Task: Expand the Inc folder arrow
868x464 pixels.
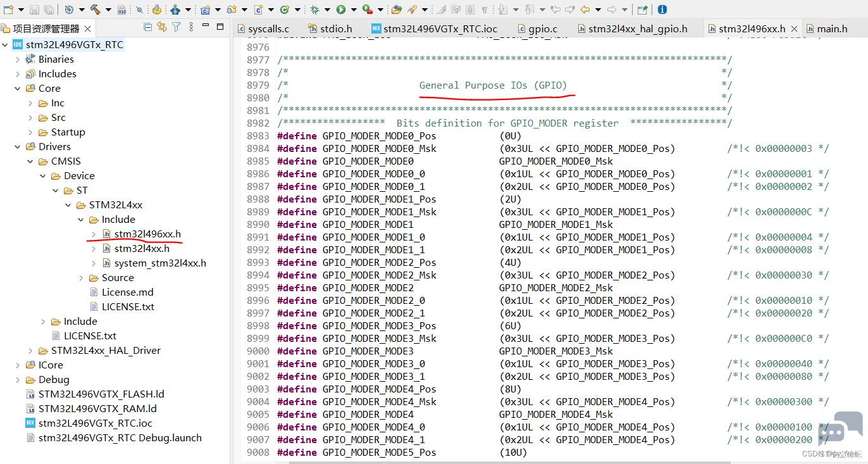Action: 30,103
